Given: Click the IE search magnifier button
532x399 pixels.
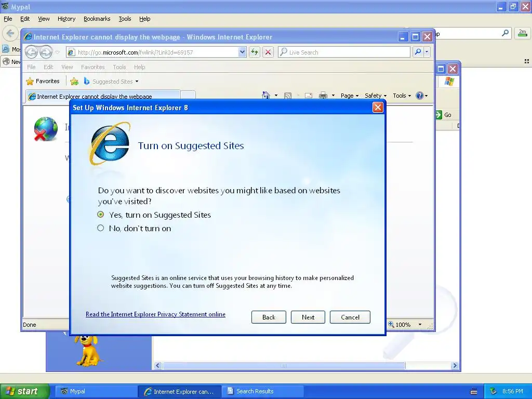Looking at the screenshot, I should [x=418, y=52].
